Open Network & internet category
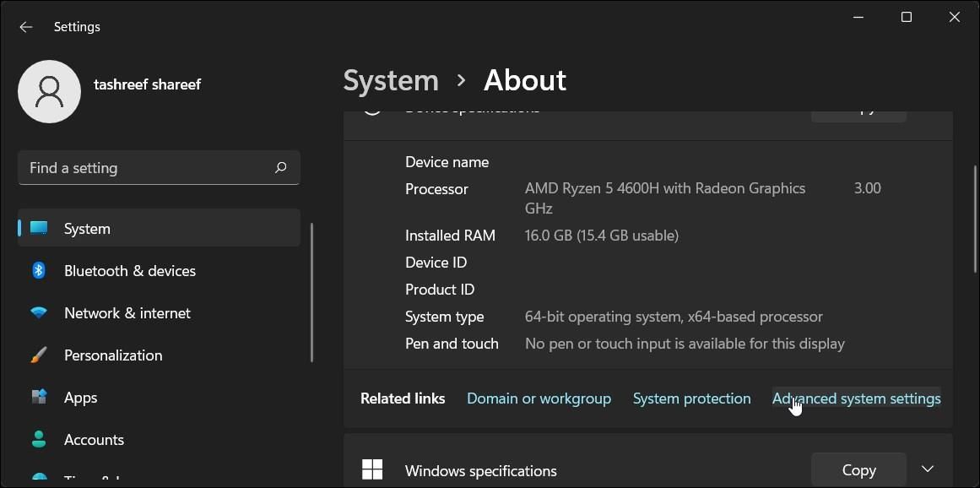 pyautogui.click(x=160, y=313)
